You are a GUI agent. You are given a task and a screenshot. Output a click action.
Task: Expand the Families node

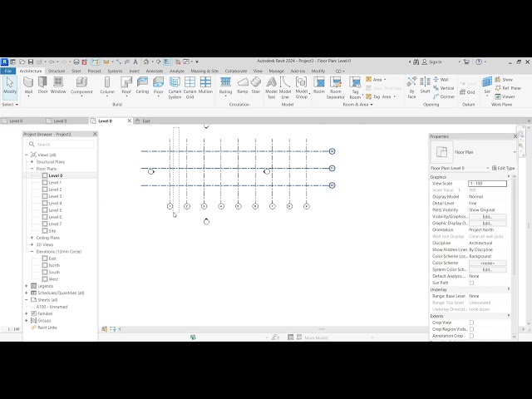[27, 313]
